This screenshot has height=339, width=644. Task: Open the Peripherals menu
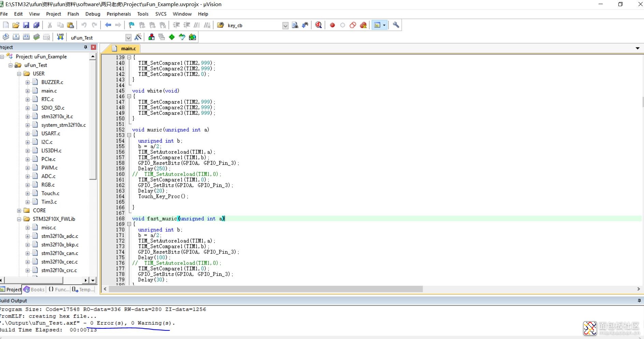[119, 14]
